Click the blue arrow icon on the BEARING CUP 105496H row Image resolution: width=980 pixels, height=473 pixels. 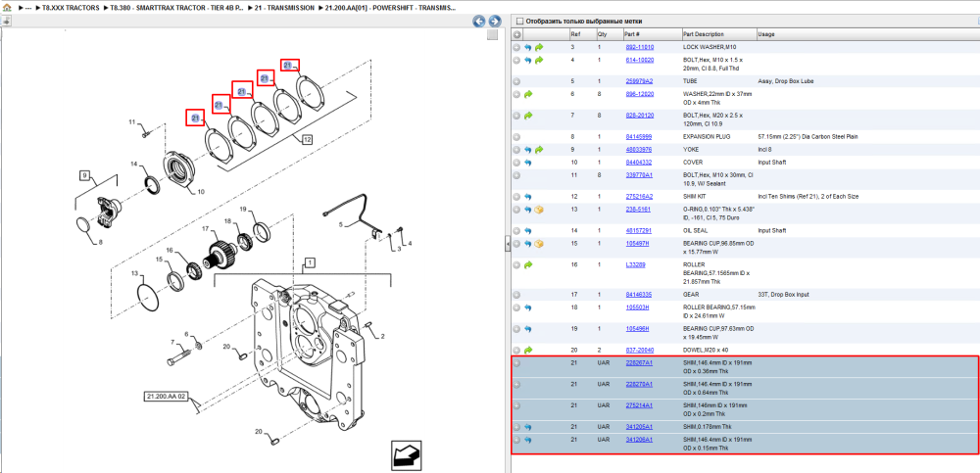point(528,329)
